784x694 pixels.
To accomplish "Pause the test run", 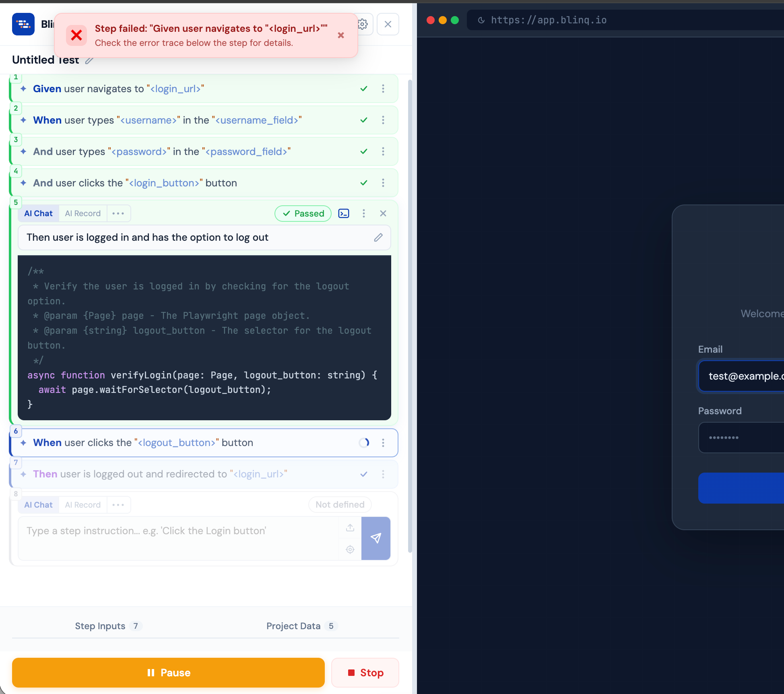I will coord(168,672).
